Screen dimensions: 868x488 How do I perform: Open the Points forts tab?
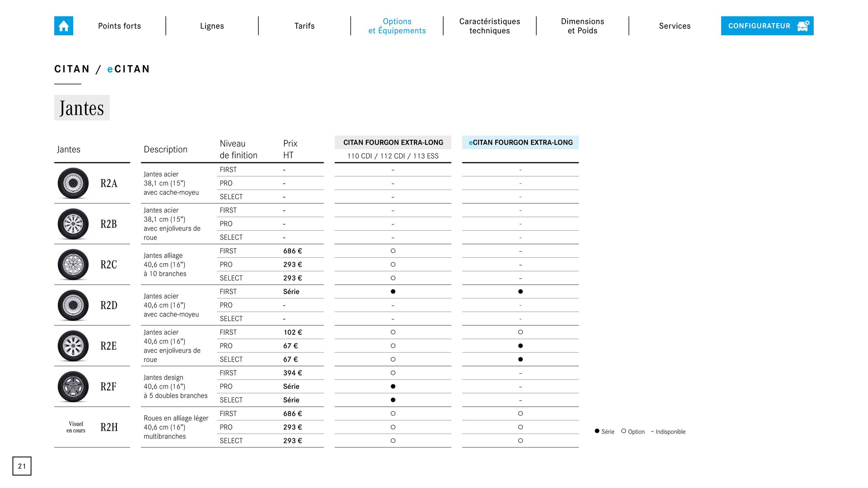coord(119,26)
